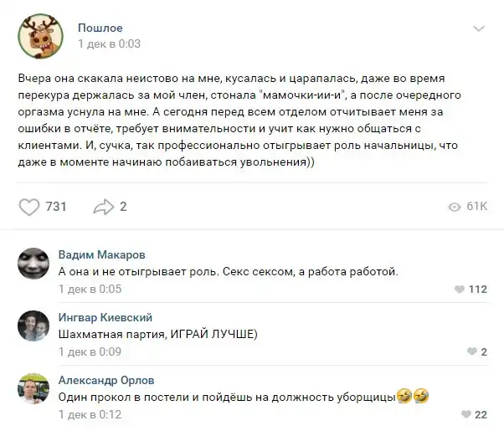This screenshot has height=436, width=504.
Task: Click the name Ингвар Киевский
Action: tap(104, 317)
